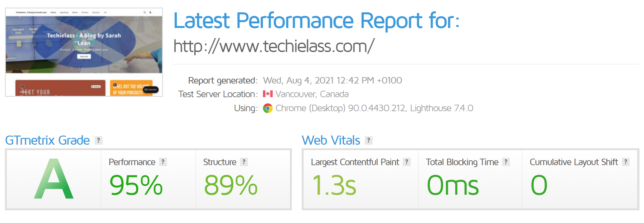Click the GTmetrix Grade help icon
The height and width of the screenshot is (223, 644).
[99, 140]
